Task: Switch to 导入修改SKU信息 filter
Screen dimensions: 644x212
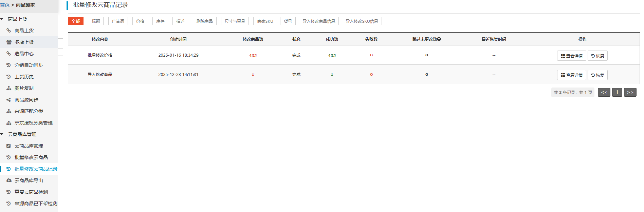Action: click(362, 21)
